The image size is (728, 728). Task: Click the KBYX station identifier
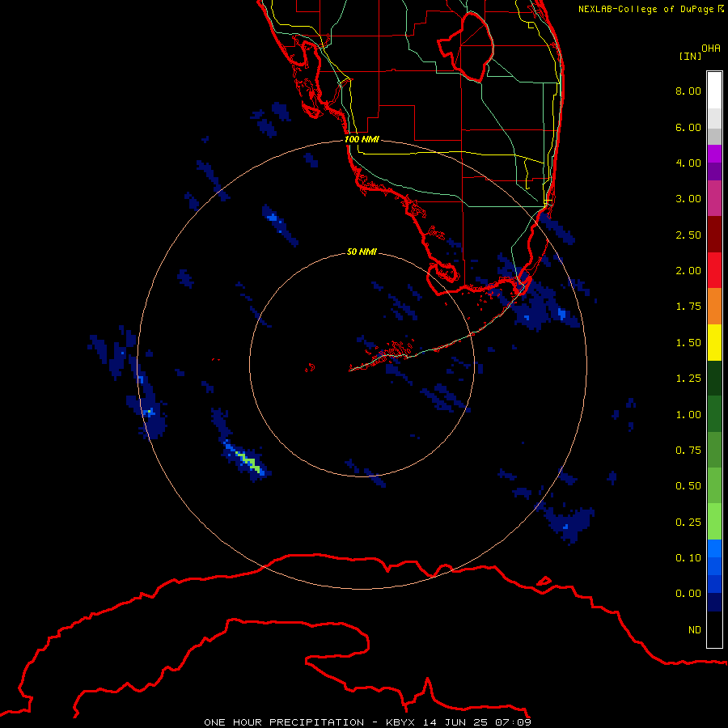[400, 722]
